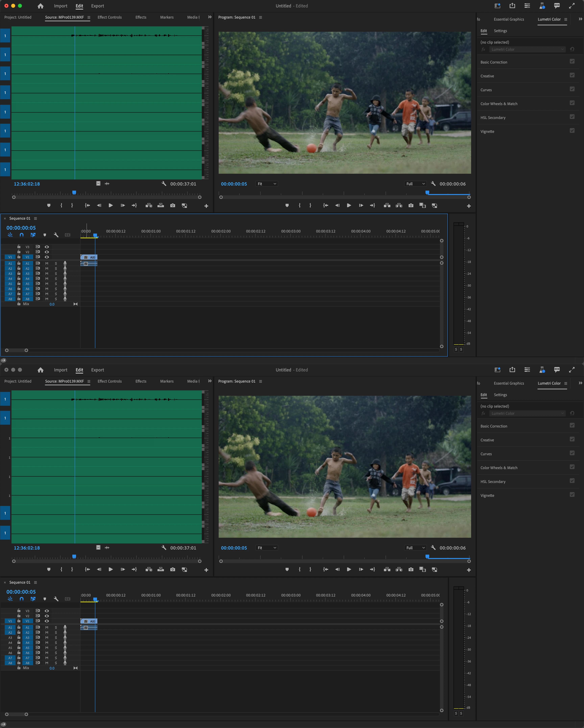Image resolution: width=584 pixels, height=728 pixels.
Task: Click Mark In brace in bottom Program monitor
Action: (x=299, y=569)
